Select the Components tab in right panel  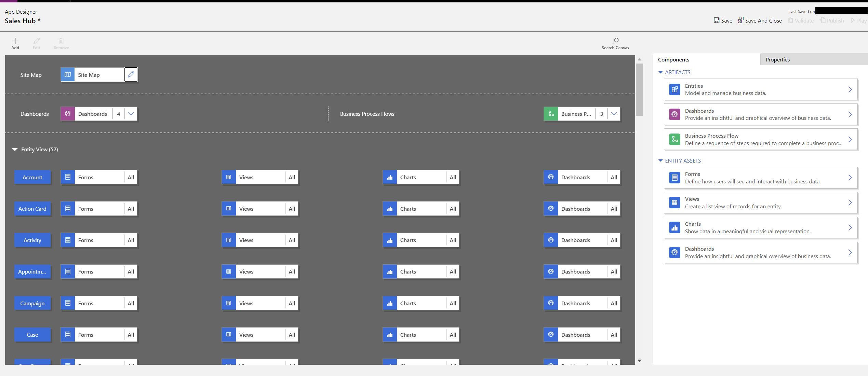click(x=673, y=59)
